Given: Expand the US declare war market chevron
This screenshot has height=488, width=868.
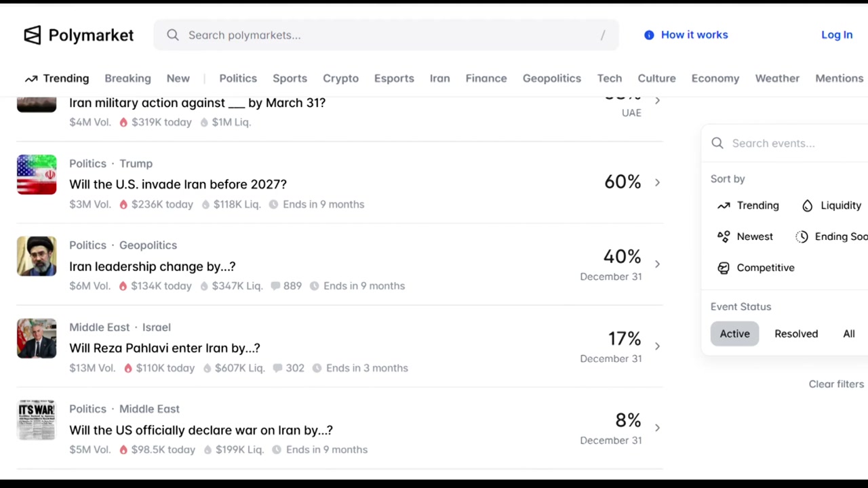Looking at the screenshot, I should 657,428.
